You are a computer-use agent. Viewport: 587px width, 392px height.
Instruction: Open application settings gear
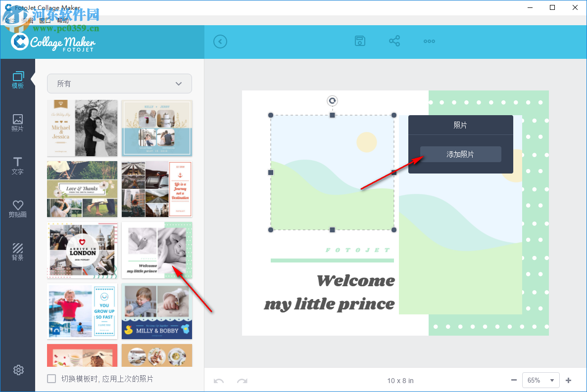coord(18,370)
